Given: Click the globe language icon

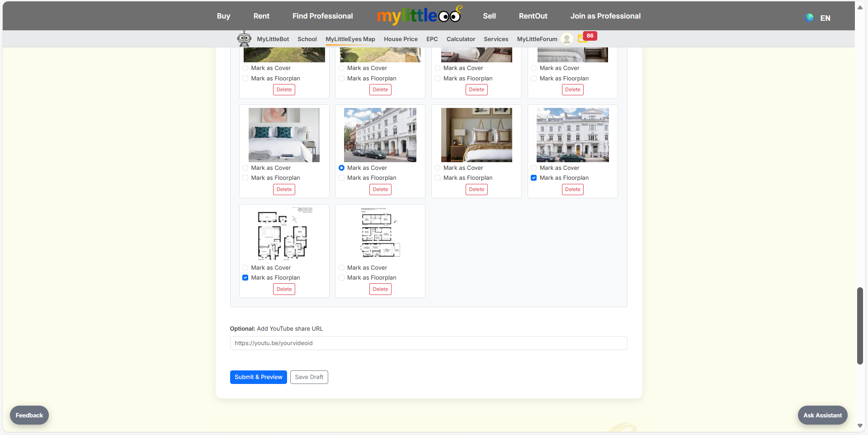Looking at the screenshot, I should tap(809, 18).
